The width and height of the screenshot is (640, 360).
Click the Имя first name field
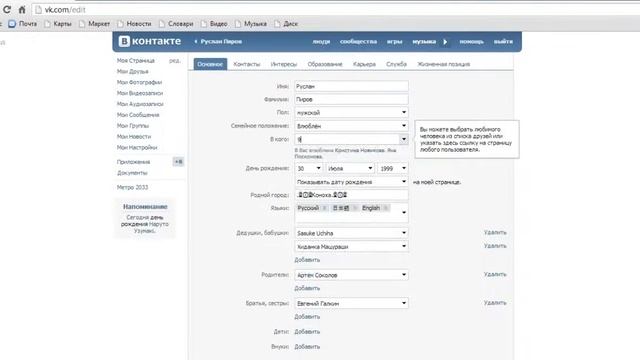click(x=351, y=86)
